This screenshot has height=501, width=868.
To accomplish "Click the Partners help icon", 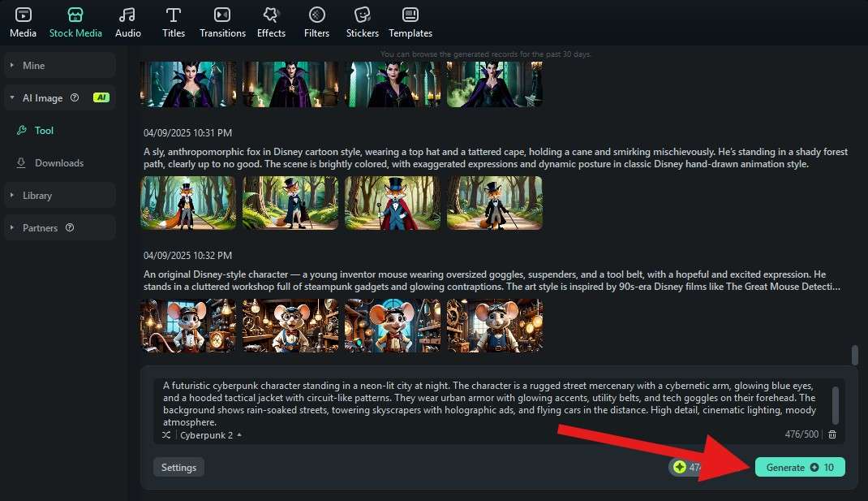I will 70,227.
